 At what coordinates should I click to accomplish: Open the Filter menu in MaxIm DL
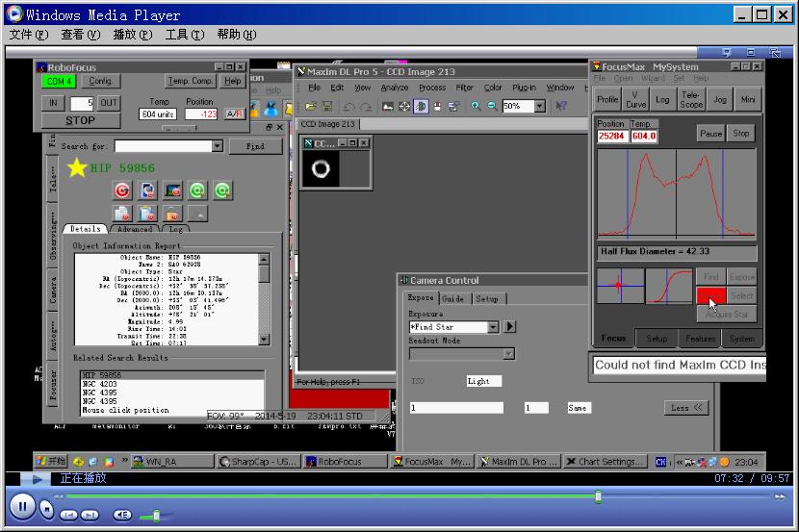(x=464, y=88)
